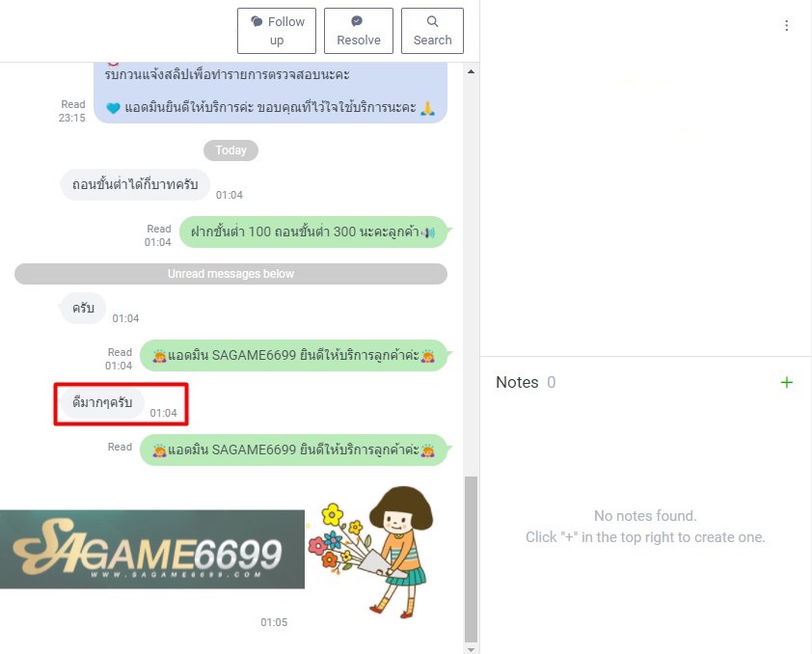The image size is (812, 654).
Task: Select the message 'ถอนขั้นต่ำได้กี่บาทครับ'
Action: pyautogui.click(x=135, y=184)
